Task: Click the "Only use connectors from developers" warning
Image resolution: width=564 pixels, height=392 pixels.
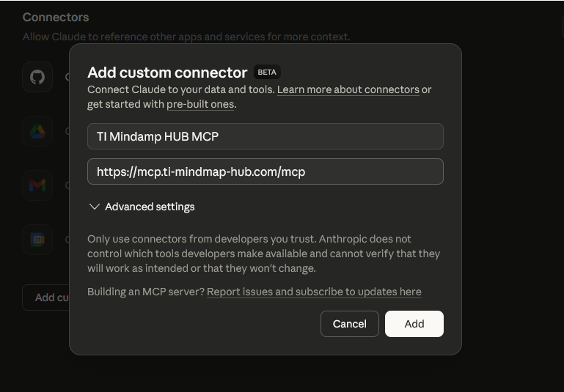Action: tap(263, 254)
